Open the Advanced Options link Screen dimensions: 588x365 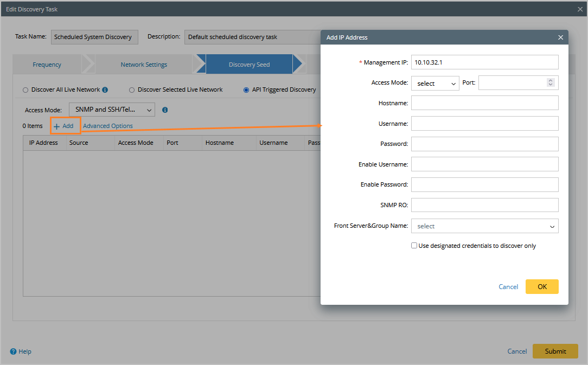tap(108, 126)
